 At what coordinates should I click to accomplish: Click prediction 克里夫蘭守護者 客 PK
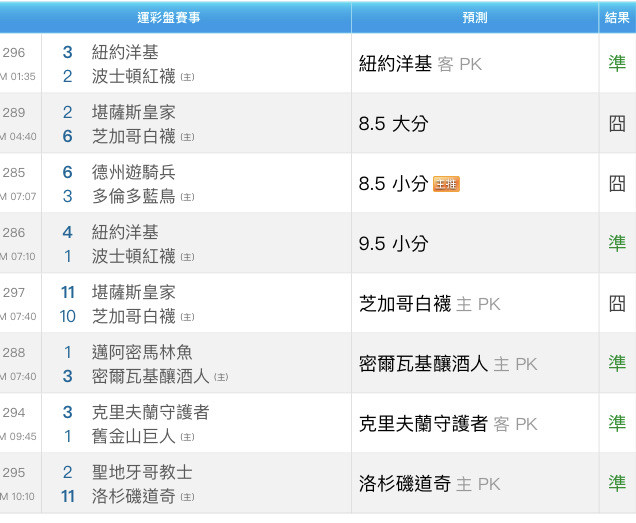click(448, 424)
